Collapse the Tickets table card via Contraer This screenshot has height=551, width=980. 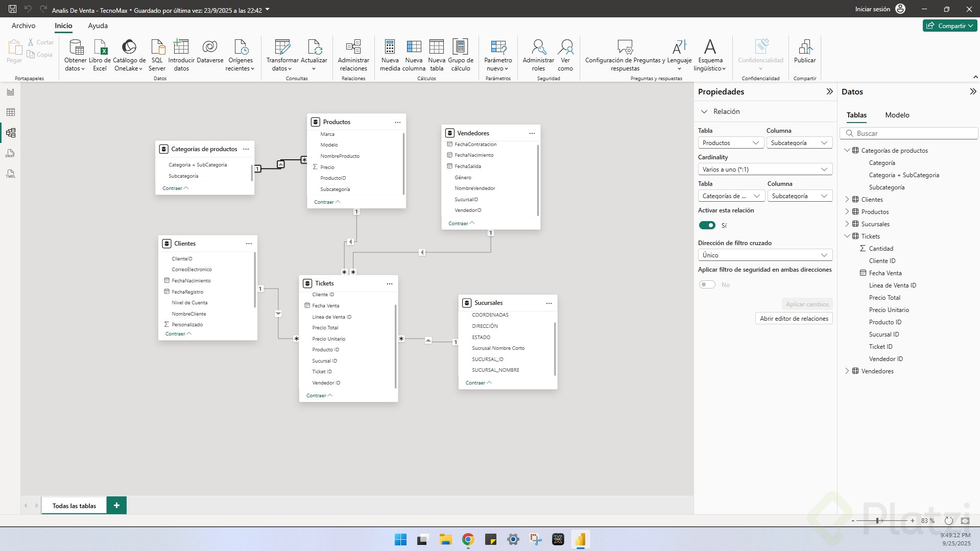[x=319, y=396]
